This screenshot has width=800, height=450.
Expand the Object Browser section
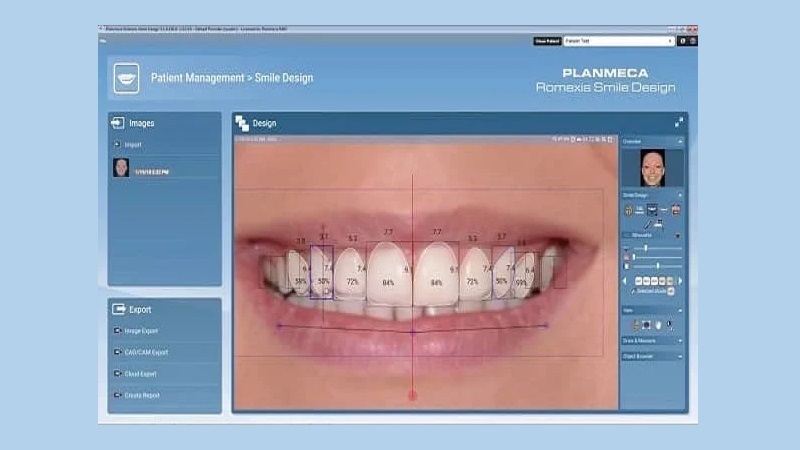pyautogui.click(x=679, y=355)
